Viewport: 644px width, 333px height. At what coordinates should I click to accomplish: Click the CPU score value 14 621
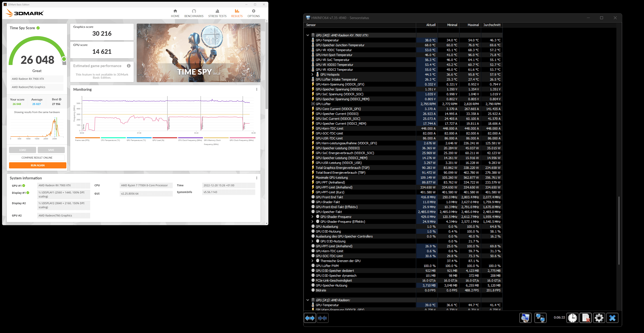coord(102,52)
